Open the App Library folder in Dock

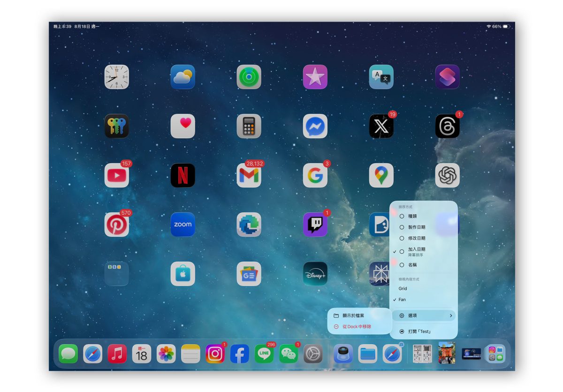(495, 354)
